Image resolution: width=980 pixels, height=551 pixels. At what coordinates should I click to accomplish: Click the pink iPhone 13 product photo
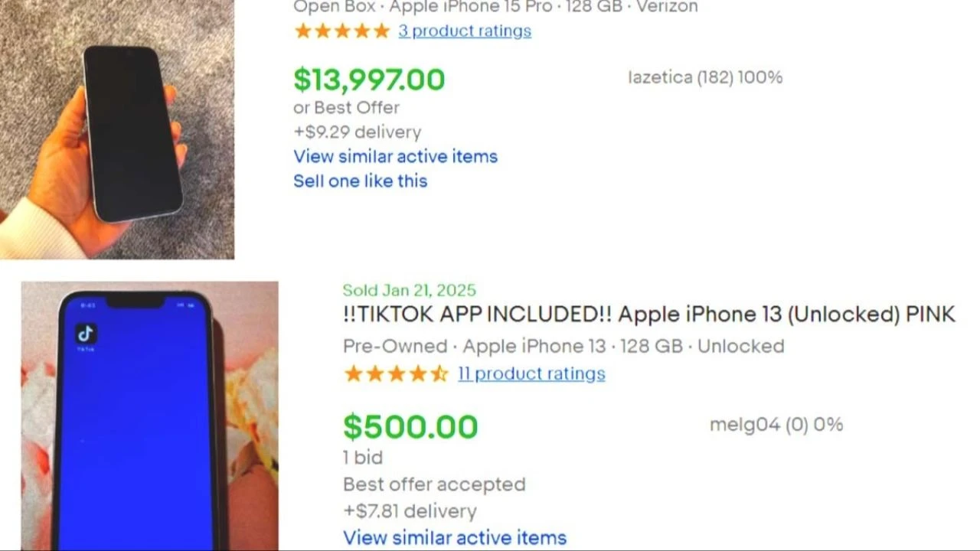149,417
